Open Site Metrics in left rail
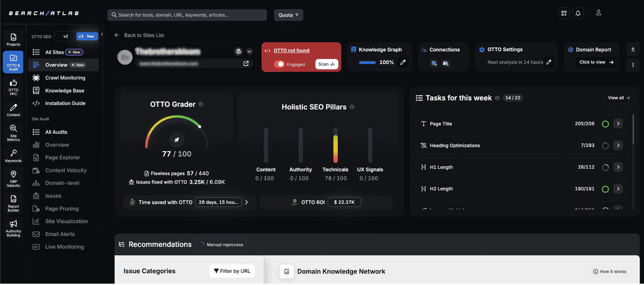This screenshot has height=285, width=644. (13, 133)
